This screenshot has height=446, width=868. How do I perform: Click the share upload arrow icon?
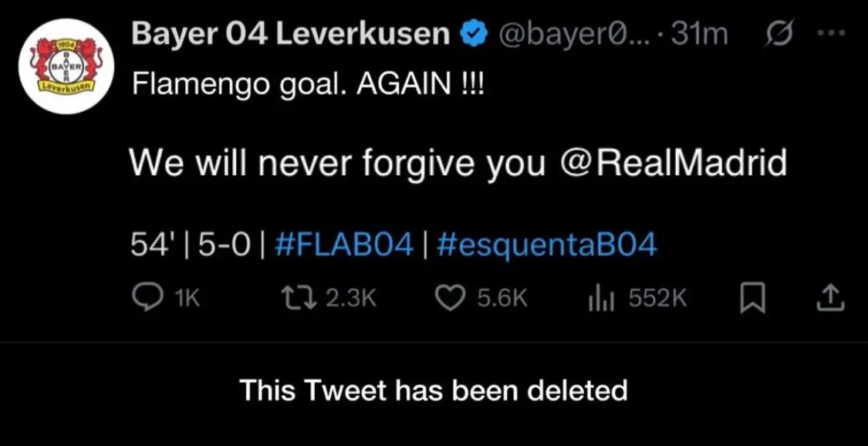[831, 299]
